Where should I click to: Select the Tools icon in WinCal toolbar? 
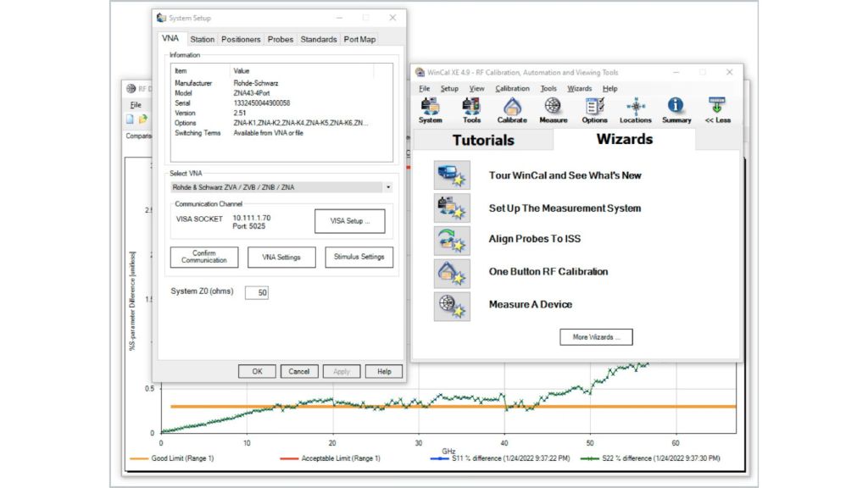[471, 108]
